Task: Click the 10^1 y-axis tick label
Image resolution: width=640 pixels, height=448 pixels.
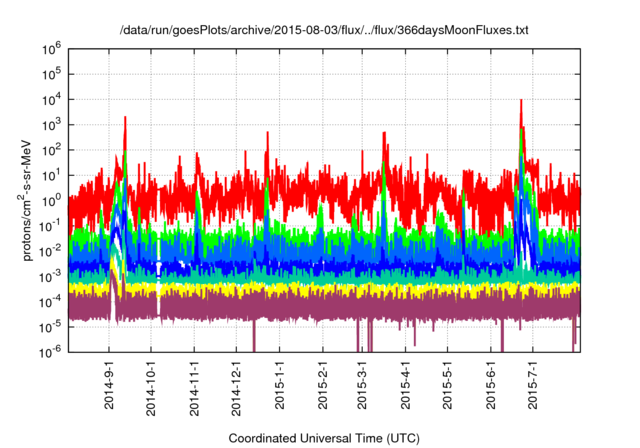Action: coord(51,175)
